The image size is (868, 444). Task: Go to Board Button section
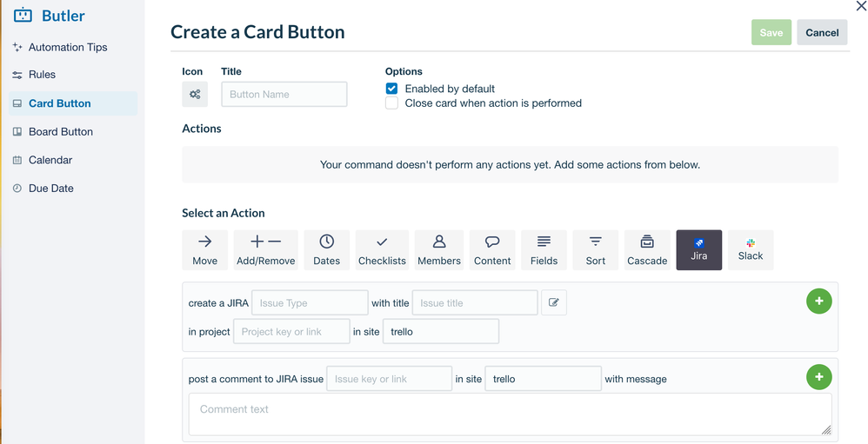[61, 131]
